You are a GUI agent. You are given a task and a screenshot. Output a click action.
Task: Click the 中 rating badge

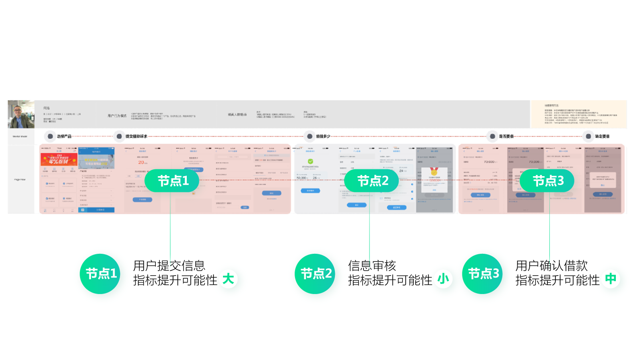[611, 279]
